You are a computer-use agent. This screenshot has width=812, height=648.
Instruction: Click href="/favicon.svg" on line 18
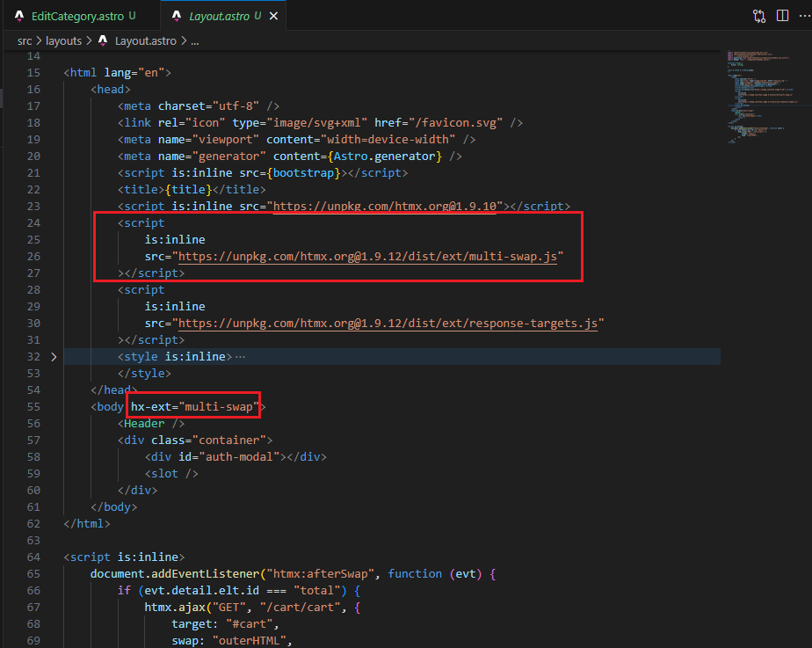pyautogui.click(x=439, y=123)
